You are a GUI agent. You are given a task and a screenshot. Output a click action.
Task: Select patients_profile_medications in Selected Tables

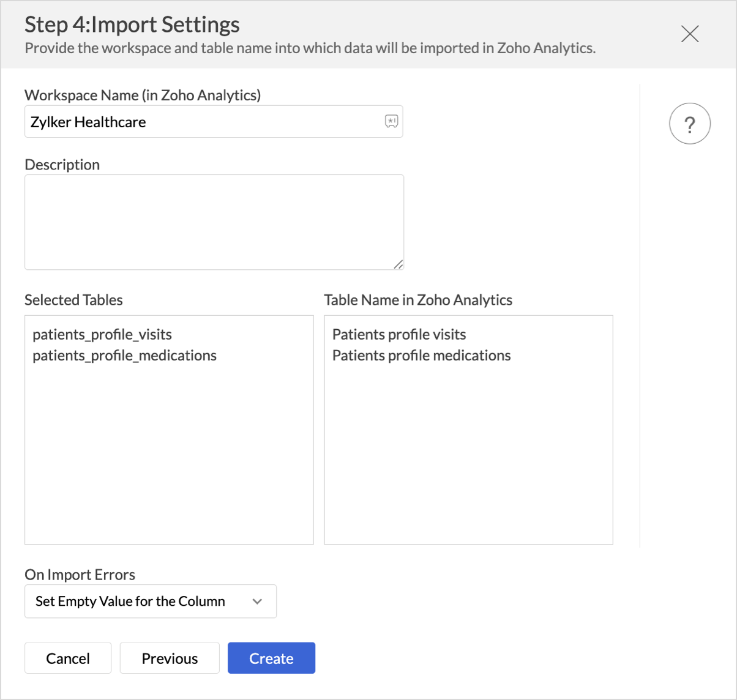point(124,356)
